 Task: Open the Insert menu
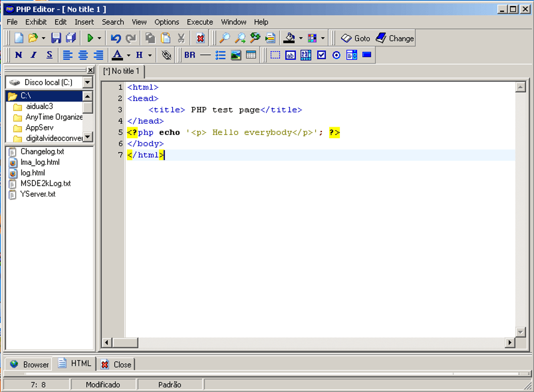point(84,22)
